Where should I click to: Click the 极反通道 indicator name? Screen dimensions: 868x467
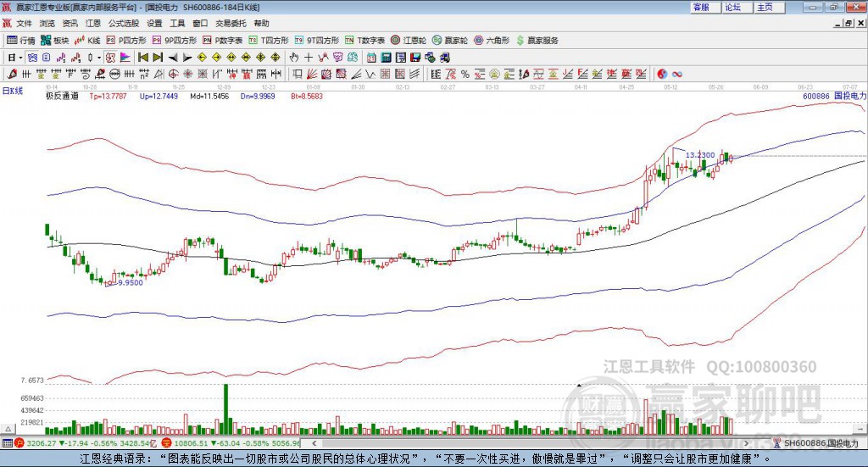click(x=62, y=97)
